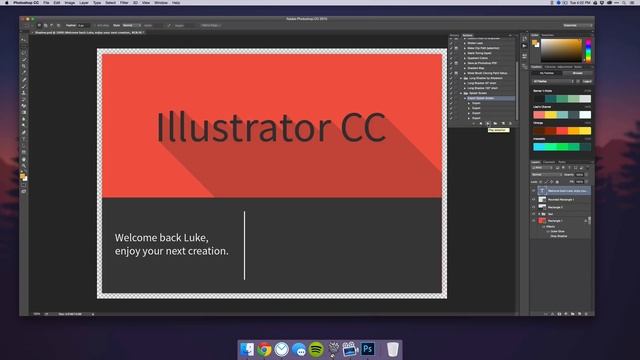Open the All Palettes dropdown
Viewport: 640px width, 360px height.
tap(553, 81)
